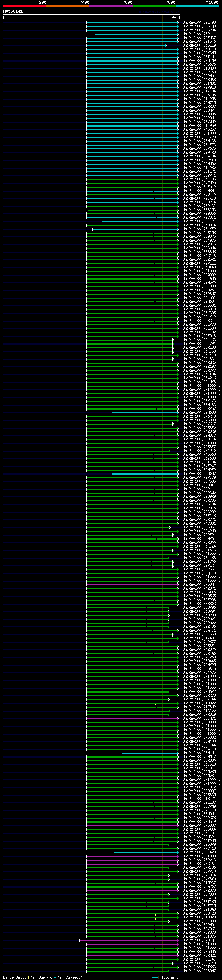Click the cyan ~100% legend segment
This screenshot has width=222, height=980.
pyautogui.click(x=197, y=6)
